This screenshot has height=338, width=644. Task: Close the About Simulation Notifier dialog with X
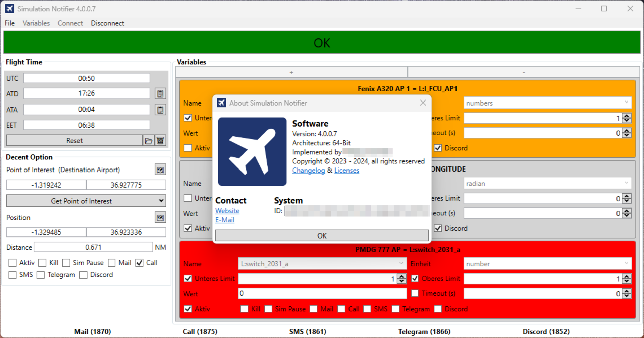pyautogui.click(x=423, y=103)
